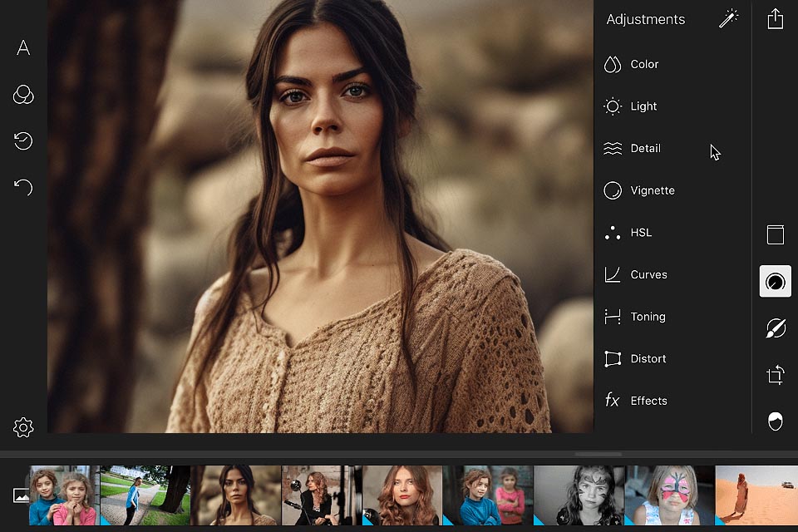Open the edit history clock icon
The height and width of the screenshot is (532, 798).
(x=23, y=141)
